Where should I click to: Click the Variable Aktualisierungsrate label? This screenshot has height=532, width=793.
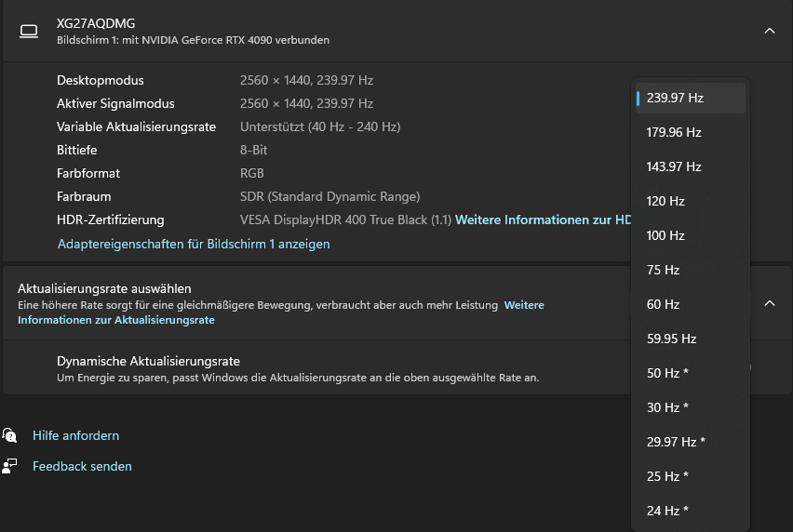point(136,126)
